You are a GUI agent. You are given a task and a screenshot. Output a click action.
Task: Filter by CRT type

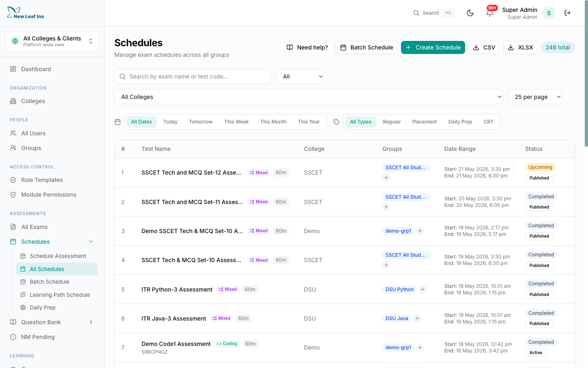[x=488, y=122]
